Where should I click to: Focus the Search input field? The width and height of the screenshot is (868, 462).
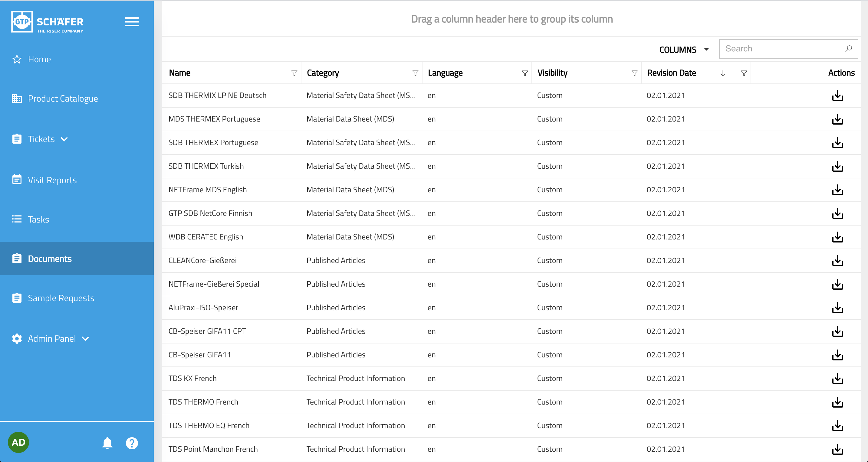tap(782, 49)
